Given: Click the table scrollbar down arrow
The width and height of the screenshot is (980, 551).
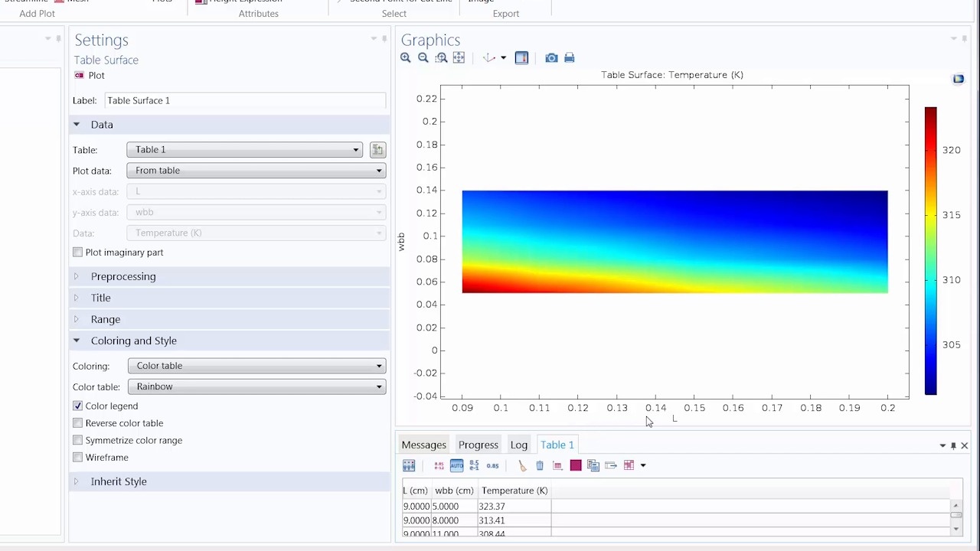Looking at the screenshot, I should [955, 529].
